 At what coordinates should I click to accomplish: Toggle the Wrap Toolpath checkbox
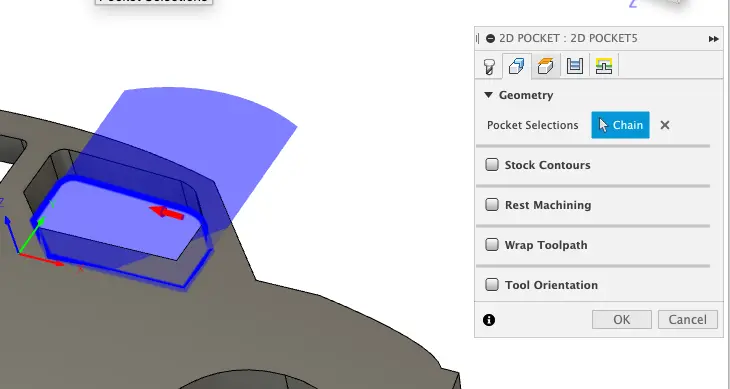(492, 244)
